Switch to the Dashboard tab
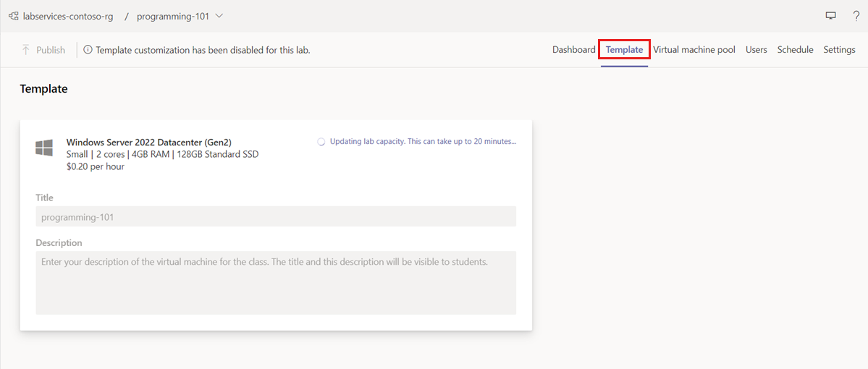Viewport: 868px width, 369px height. point(573,50)
